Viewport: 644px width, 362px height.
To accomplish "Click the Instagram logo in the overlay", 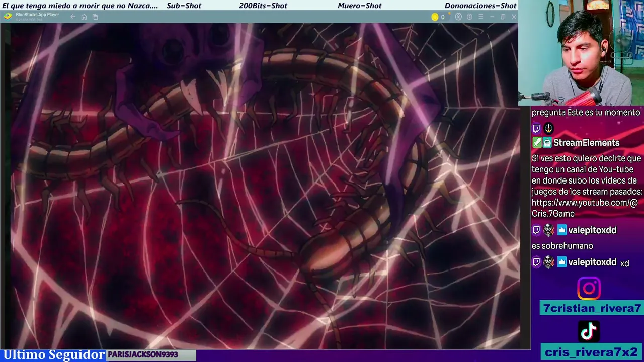I will click(589, 289).
